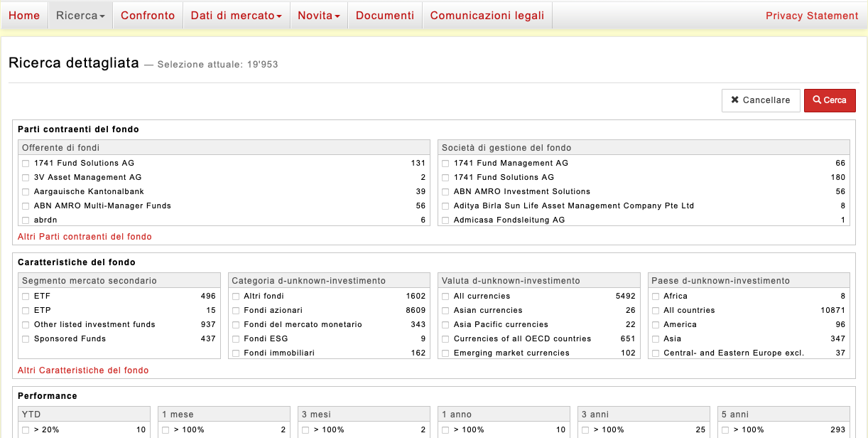This screenshot has height=438, width=868.
Task: Show Altri Caratteristiche del fondo
Action: 83,370
